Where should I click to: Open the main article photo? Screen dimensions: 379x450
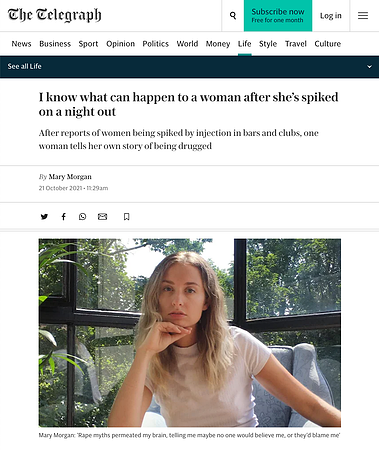pyautogui.click(x=190, y=333)
